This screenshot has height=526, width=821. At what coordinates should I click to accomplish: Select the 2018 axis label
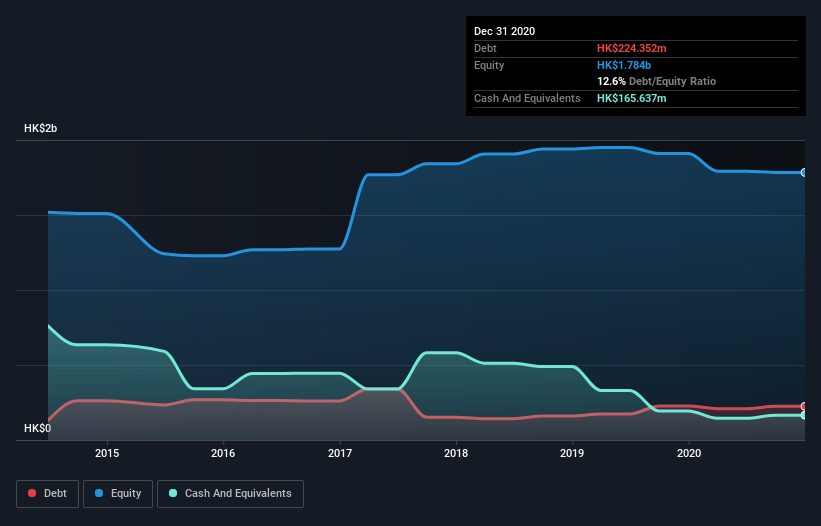pos(456,453)
